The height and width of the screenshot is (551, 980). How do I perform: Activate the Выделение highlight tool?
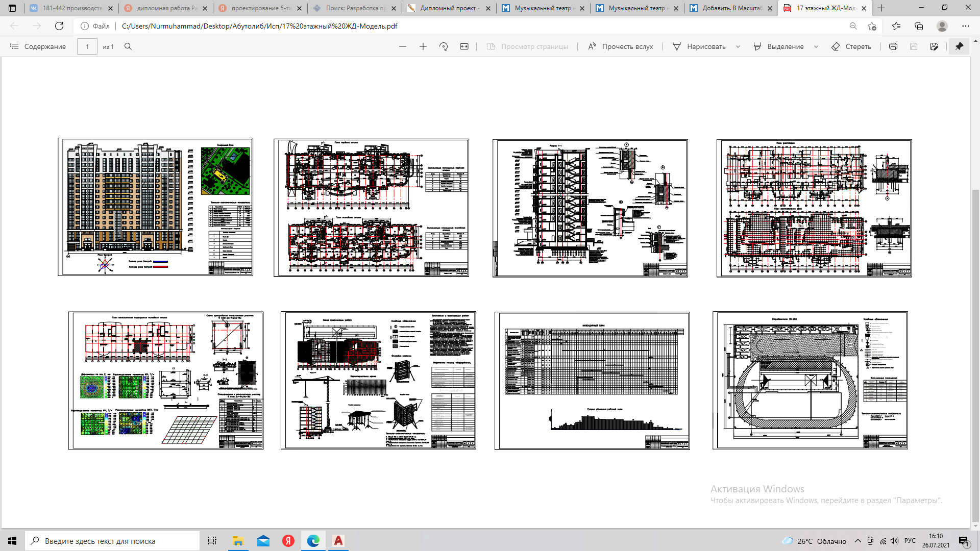(x=778, y=46)
